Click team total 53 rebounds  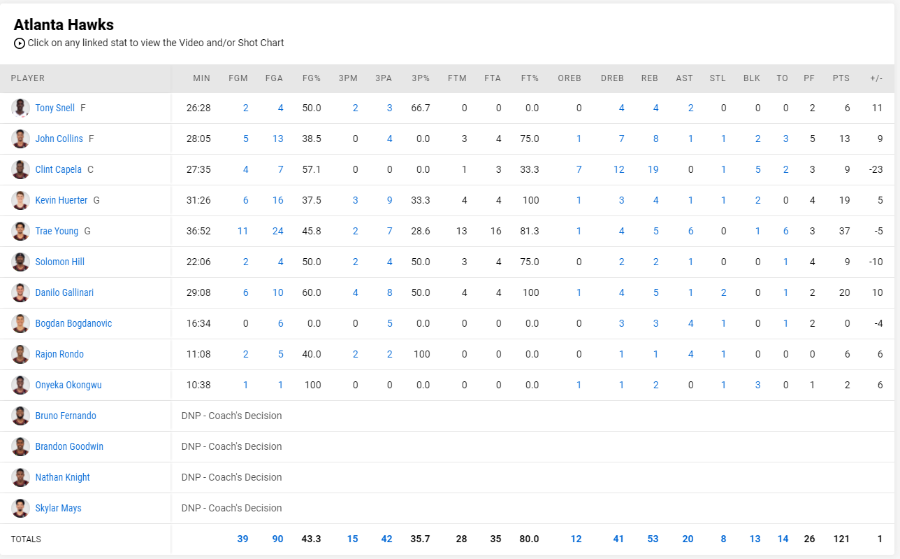pyautogui.click(x=653, y=539)
